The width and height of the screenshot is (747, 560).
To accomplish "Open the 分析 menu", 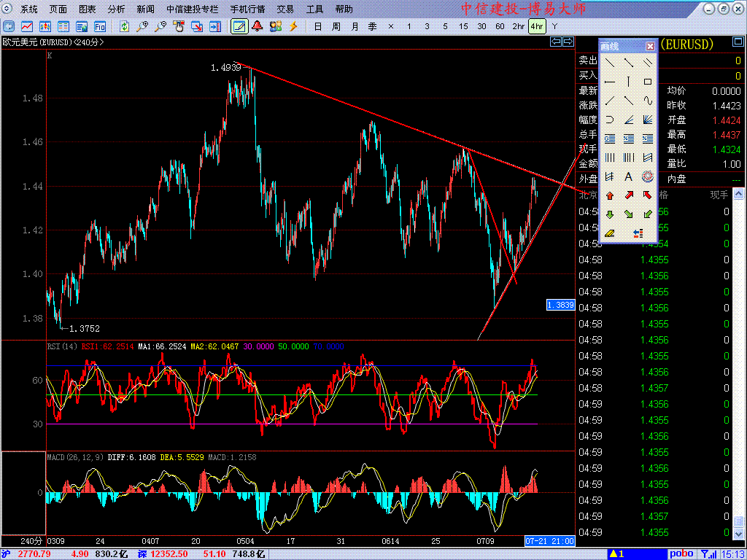I will pos(116,9).
